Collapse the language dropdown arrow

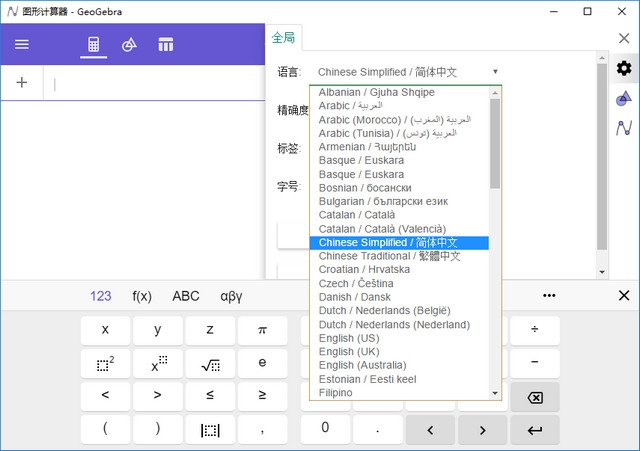click(x=495, y=72)
